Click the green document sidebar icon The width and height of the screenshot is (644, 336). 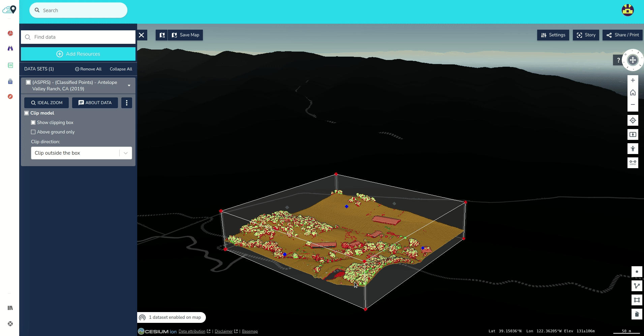[10, 65]
